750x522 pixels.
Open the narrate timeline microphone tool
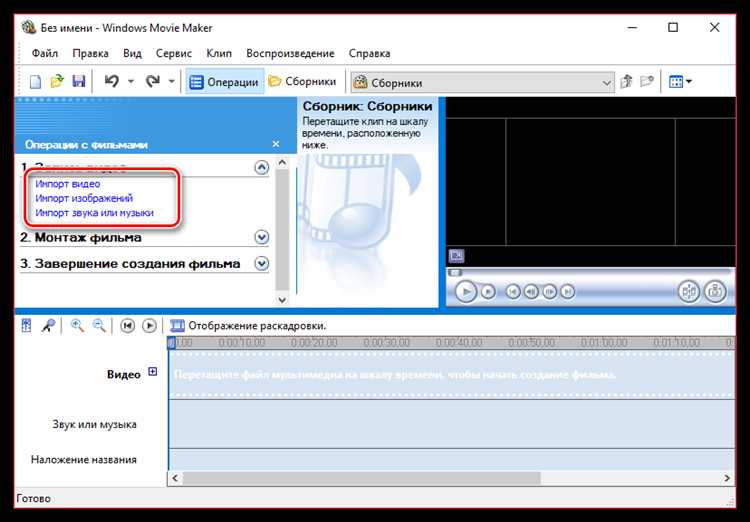47,326
